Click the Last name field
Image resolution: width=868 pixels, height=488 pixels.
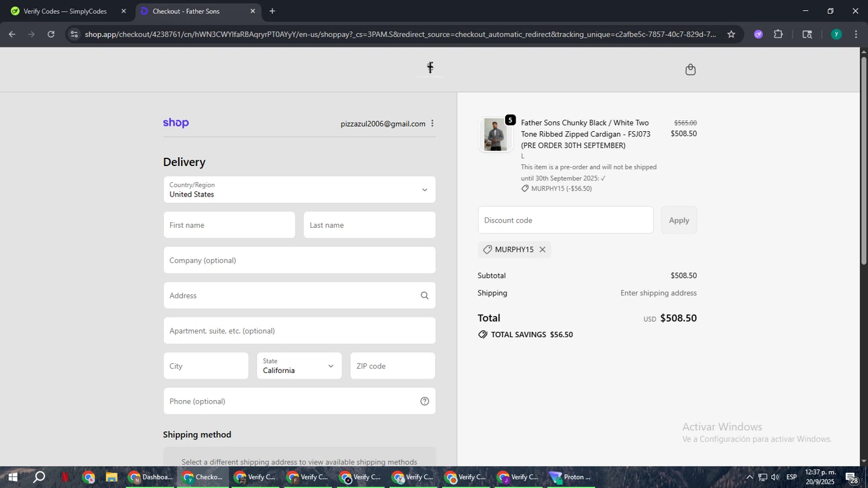[369, 225]
